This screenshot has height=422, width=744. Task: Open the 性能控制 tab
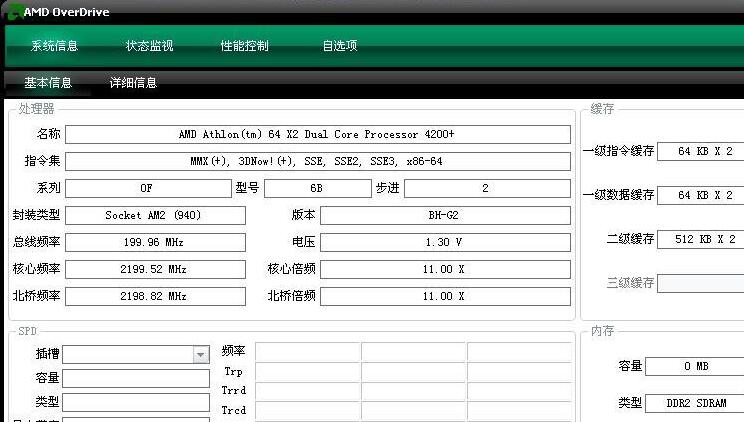point(244,46)
